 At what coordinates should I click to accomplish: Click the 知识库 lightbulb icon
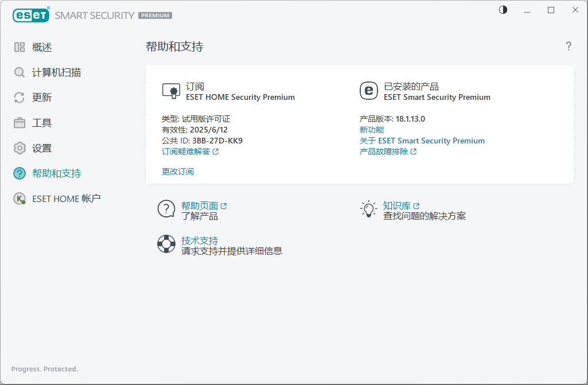[x=369, y=209]
